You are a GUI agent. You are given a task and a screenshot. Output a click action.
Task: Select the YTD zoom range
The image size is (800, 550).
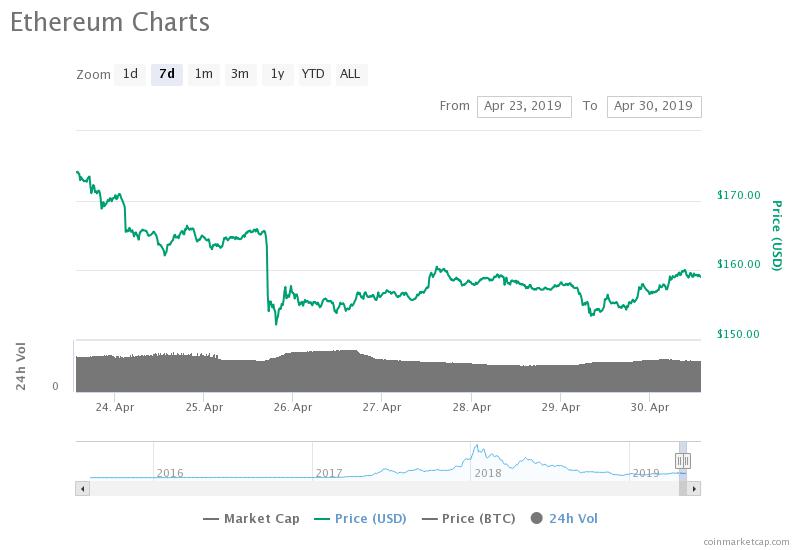pyautogui.click(x=313, y=74)
